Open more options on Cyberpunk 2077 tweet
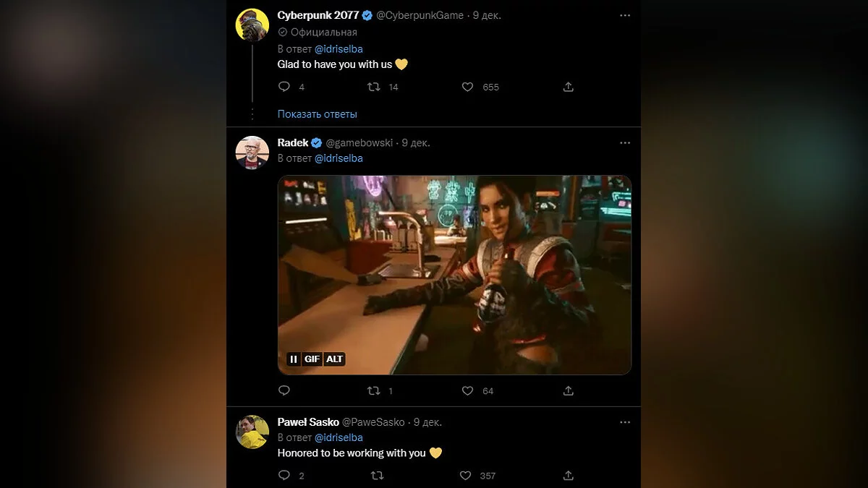This screenshot has width=868, height=488. pyautogui.click(x=625, y=15)
